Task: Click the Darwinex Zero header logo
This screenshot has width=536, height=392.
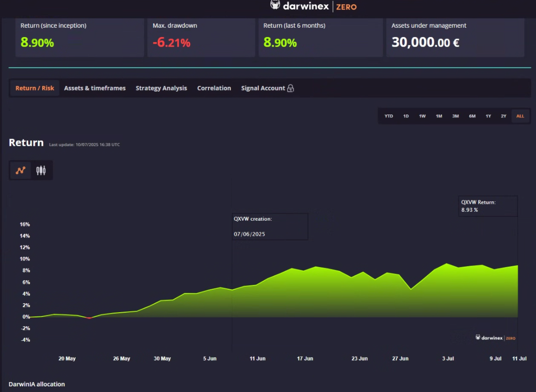Action: tap(313, 6)
